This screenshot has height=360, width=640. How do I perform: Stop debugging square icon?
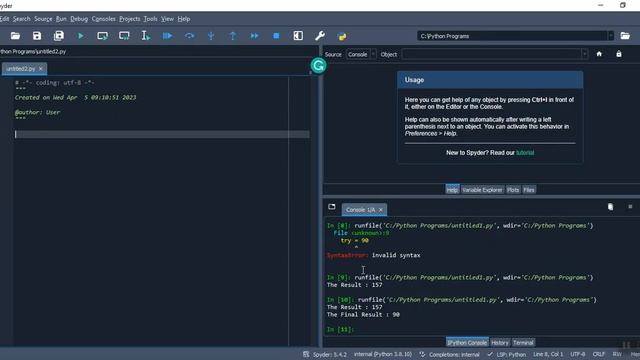(x=276, y=36)
